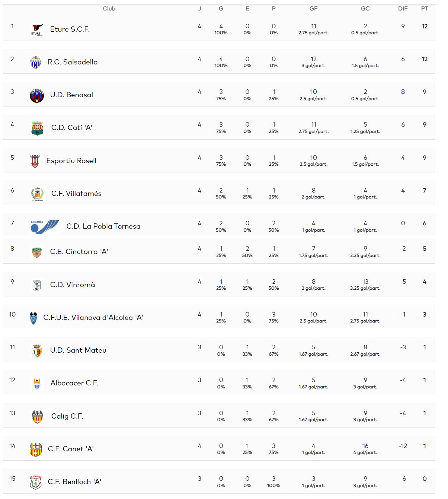This screenshot has height=499, width=448.
Task: Click the Club column header
Action: point(109,9)
